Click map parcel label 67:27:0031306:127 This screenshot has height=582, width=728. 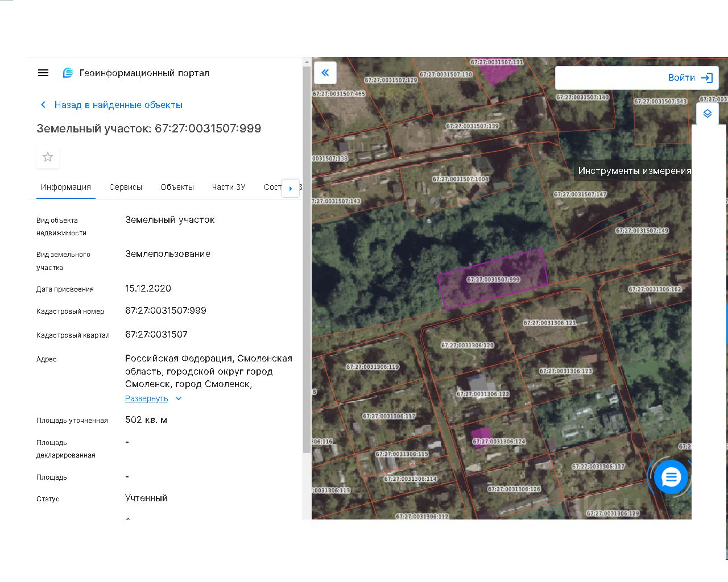tap(598, 467)
